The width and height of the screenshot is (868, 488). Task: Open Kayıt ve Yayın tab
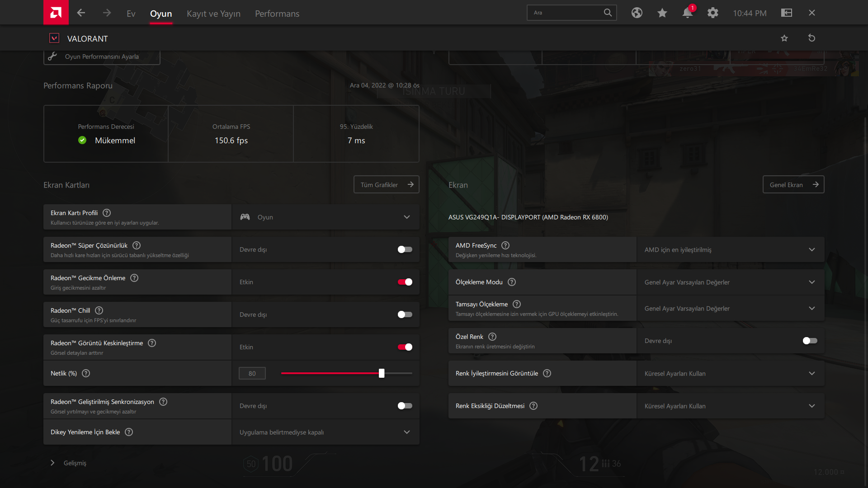[213, 14]
